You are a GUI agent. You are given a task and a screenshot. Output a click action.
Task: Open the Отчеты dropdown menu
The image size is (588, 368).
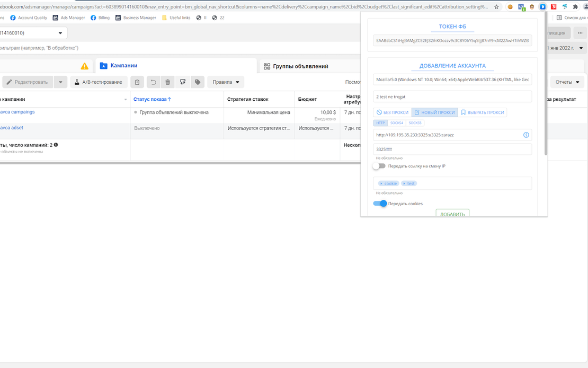coord(567,82)
